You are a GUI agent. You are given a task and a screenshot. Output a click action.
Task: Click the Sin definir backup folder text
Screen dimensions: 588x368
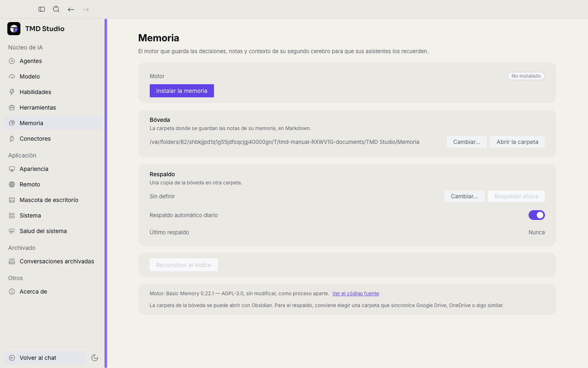[162, 196]
